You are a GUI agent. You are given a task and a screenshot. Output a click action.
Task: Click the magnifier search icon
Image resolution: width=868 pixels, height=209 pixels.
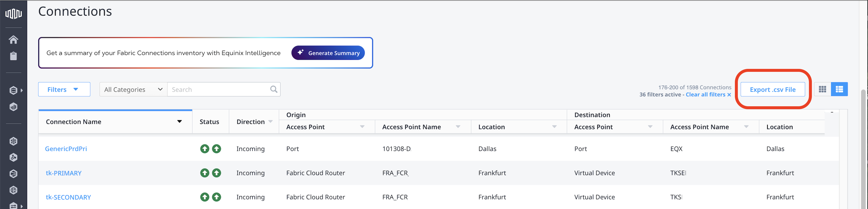274,89
